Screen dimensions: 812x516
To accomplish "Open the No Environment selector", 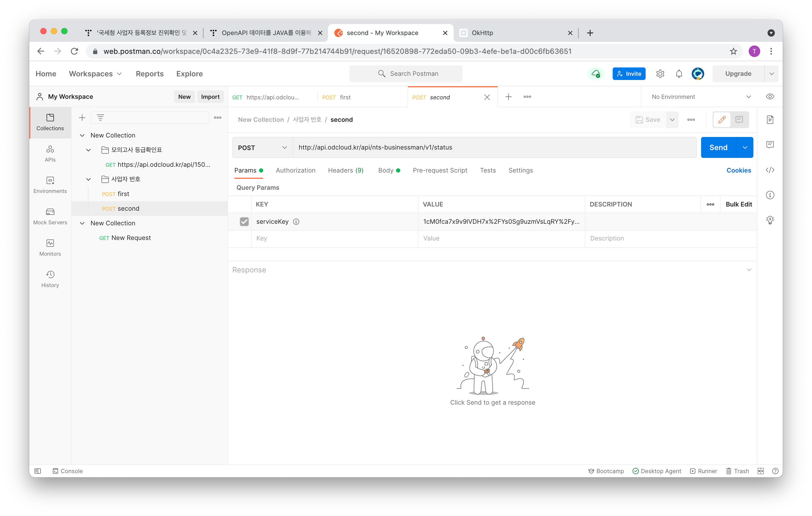I will pyautogui.click(x=701, y=97).
